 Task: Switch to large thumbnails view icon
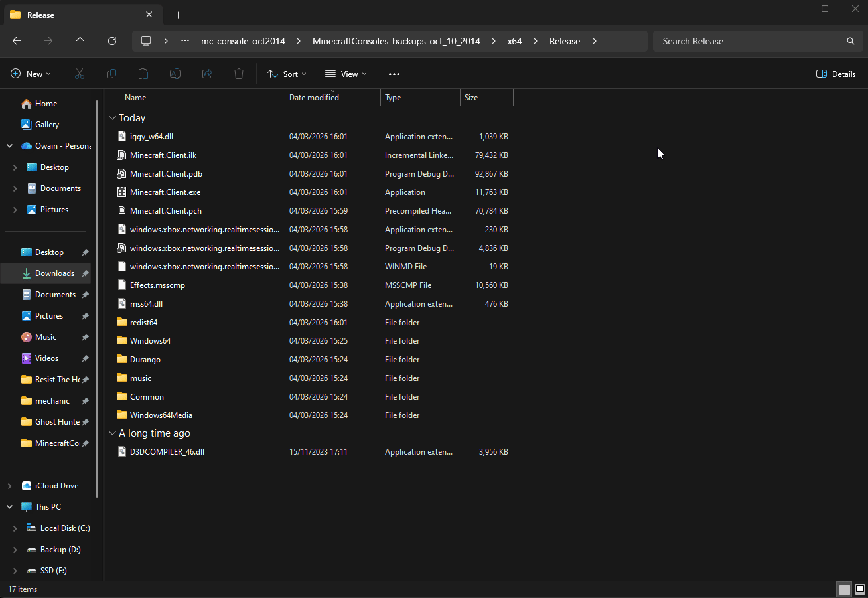pyautogui.click(x=859, y=589)
